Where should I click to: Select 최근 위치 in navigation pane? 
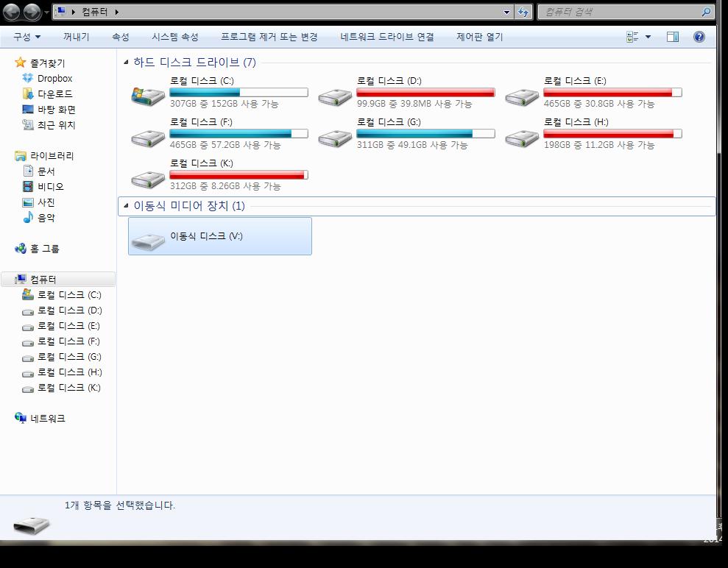point(56,125)
